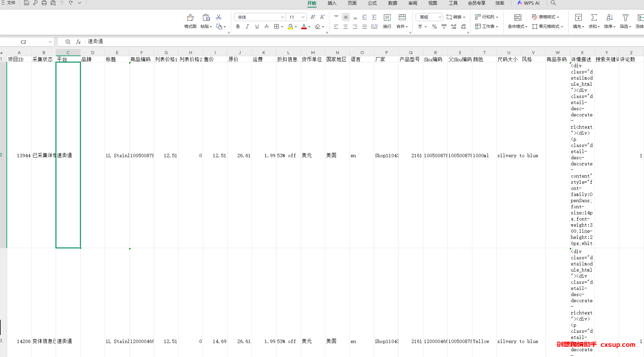Click the Convert (转换) button
This screenshot has width=644, height=357.
click(456, 17)
